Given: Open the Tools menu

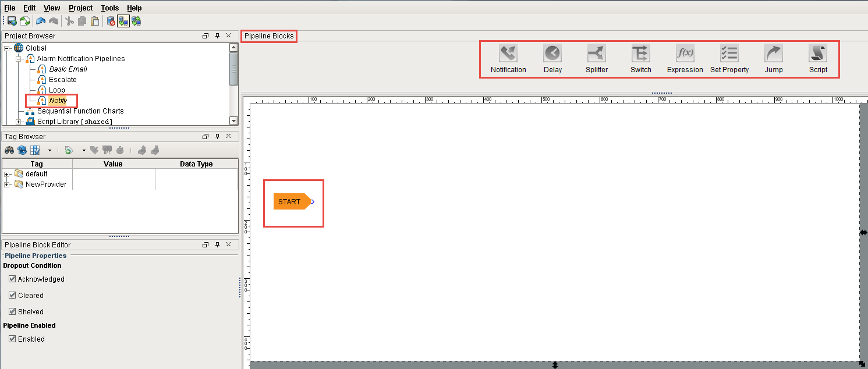Looking at the screenshot, I should (109, 8).
